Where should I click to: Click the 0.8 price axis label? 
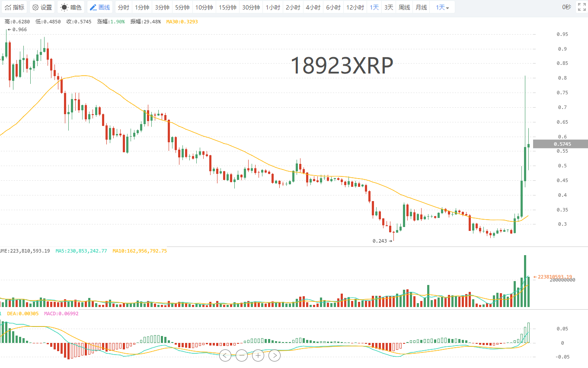[562, 78]
